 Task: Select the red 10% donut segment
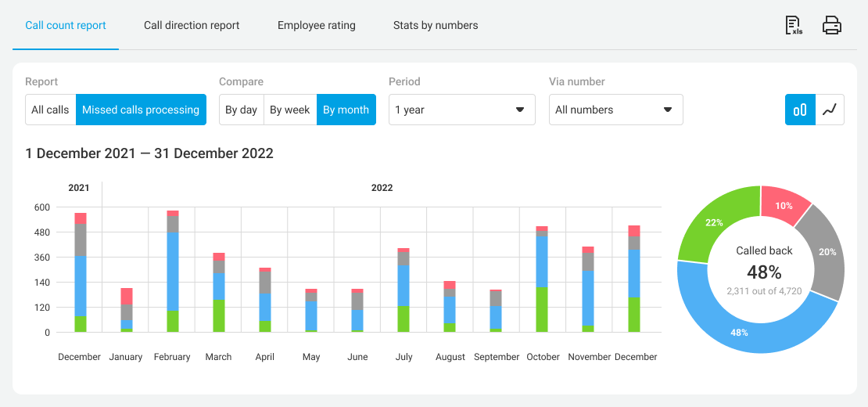click(x=784, y=205)
